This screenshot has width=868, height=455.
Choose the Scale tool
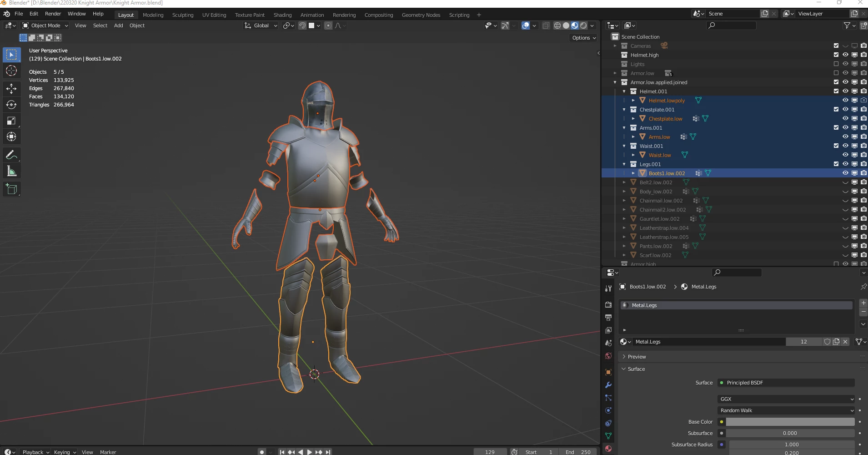[x=11, y=121]
